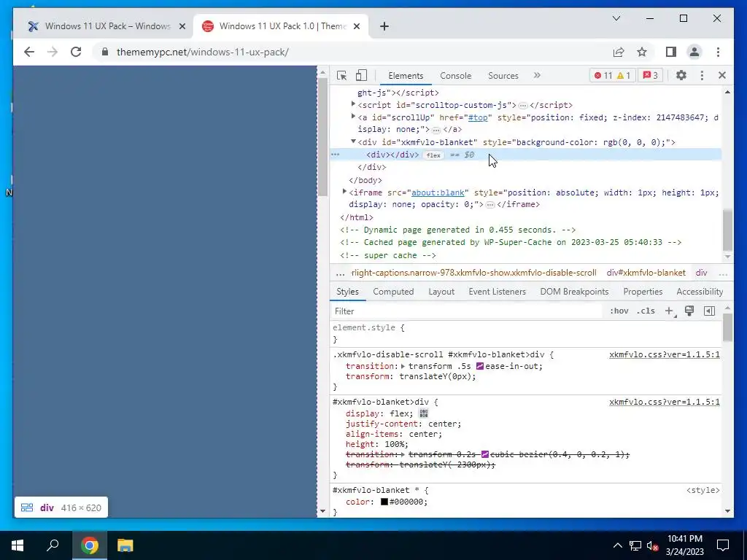The height and width of the screenshot is (560, 747).
Task: Share this page icon
Action: 619,52
